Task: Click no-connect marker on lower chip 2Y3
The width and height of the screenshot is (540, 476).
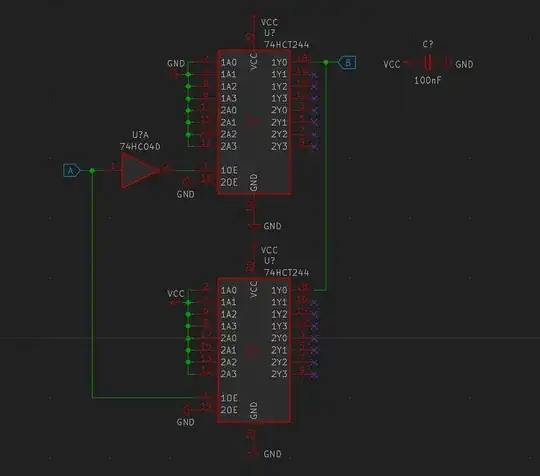Action: point(314,374)
